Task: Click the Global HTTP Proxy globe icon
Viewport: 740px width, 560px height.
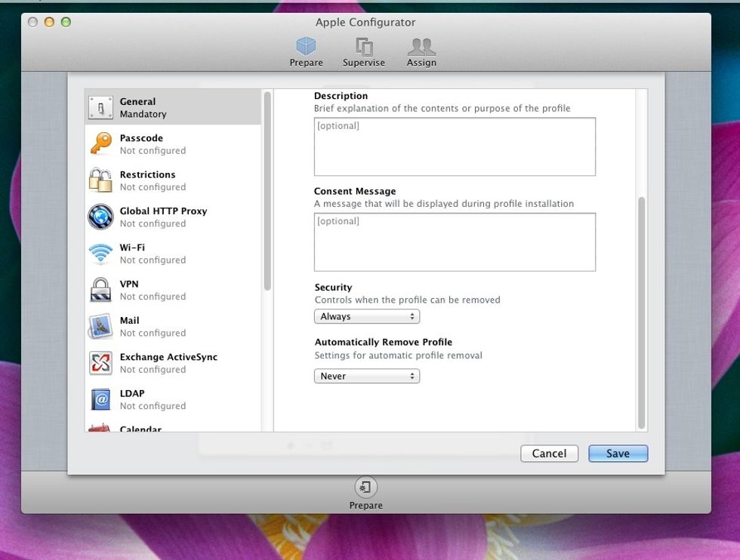Action: tap(100, 217)
